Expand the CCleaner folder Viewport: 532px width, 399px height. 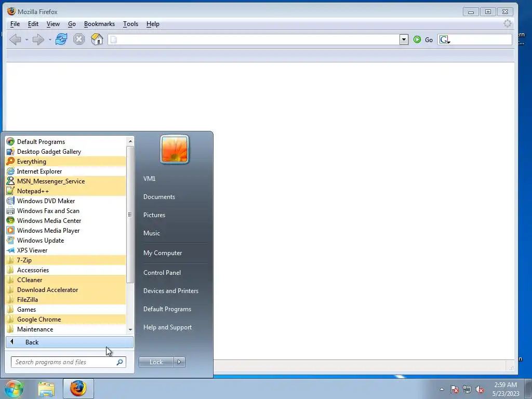coord(66,280)
